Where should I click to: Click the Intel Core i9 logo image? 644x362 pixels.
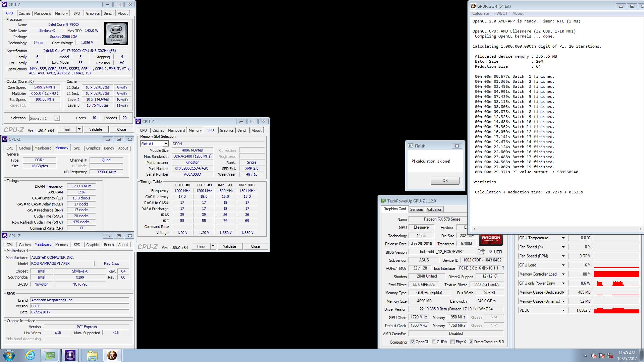point(116,34)
